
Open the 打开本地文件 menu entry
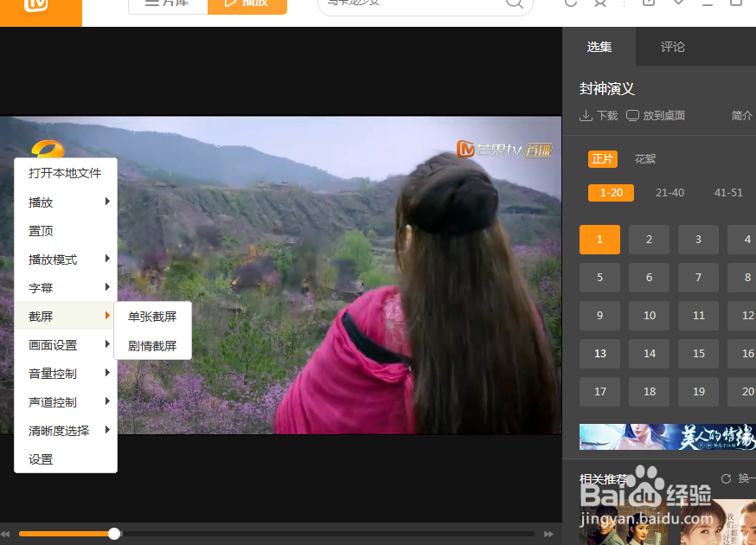click(66, 173)
